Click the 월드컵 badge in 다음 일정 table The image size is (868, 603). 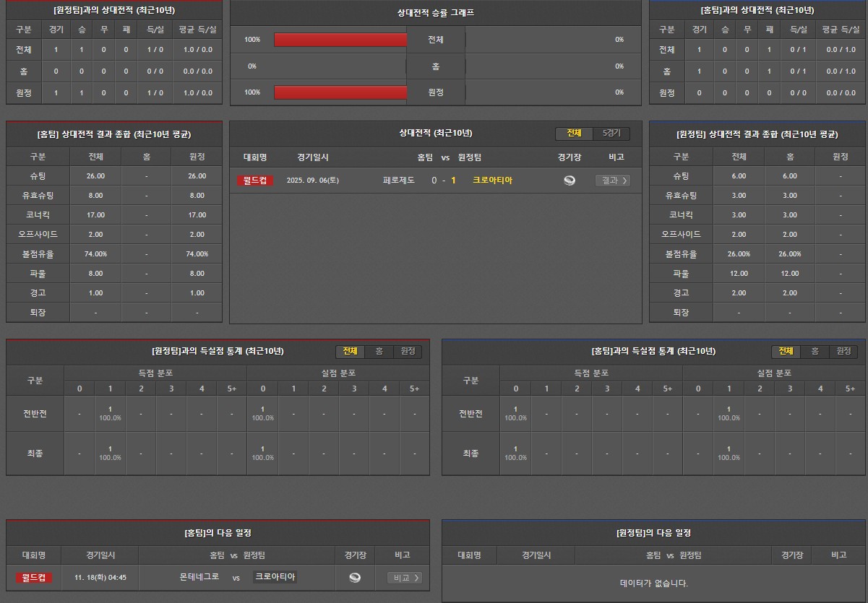pos(34,578)
